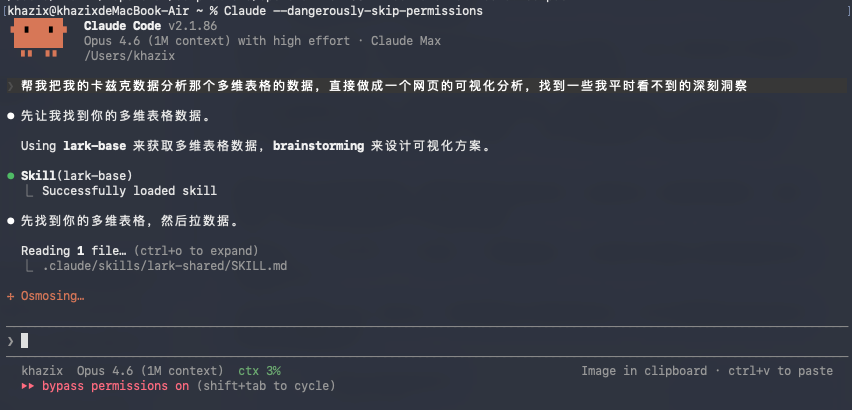Screen dimensions: 852x410
Task: Click the chevron before the Chinese user prompt
Action: coord(11,86)
